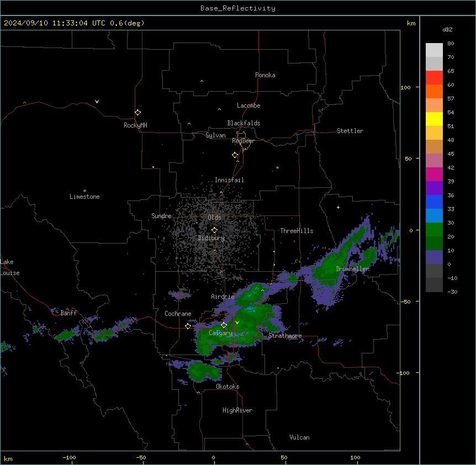This screenshot has height=465, width=476.
Task: Click the HighRiver city label
Action: 237,410
